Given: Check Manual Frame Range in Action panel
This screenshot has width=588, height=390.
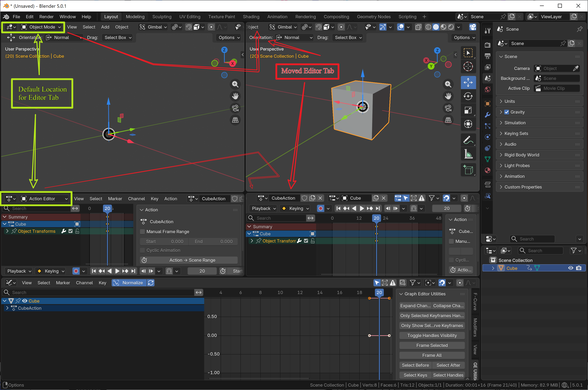Looking at the screenshot, I should (x=143, y=232).
